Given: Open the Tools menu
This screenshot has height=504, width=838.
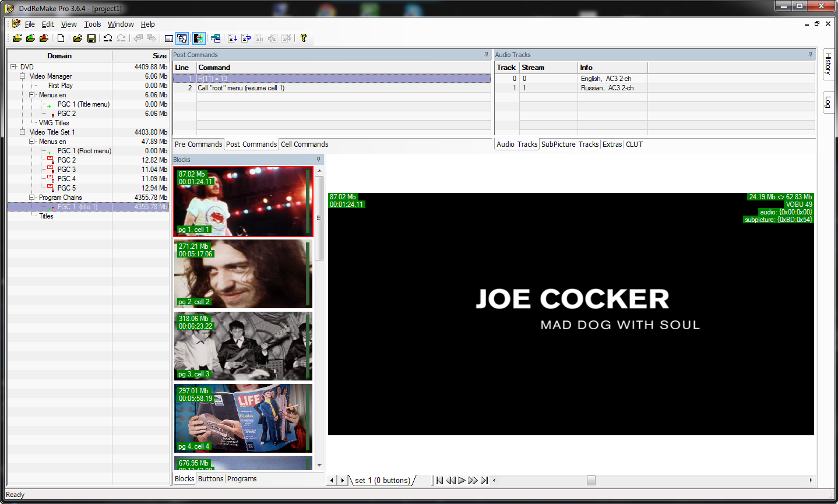Looking at the screenshot, I should [92, 24].
